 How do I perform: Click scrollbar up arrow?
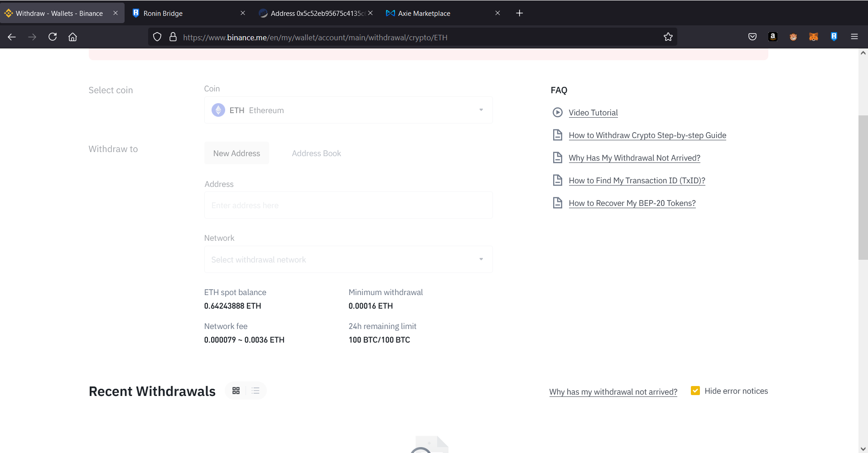863,53
